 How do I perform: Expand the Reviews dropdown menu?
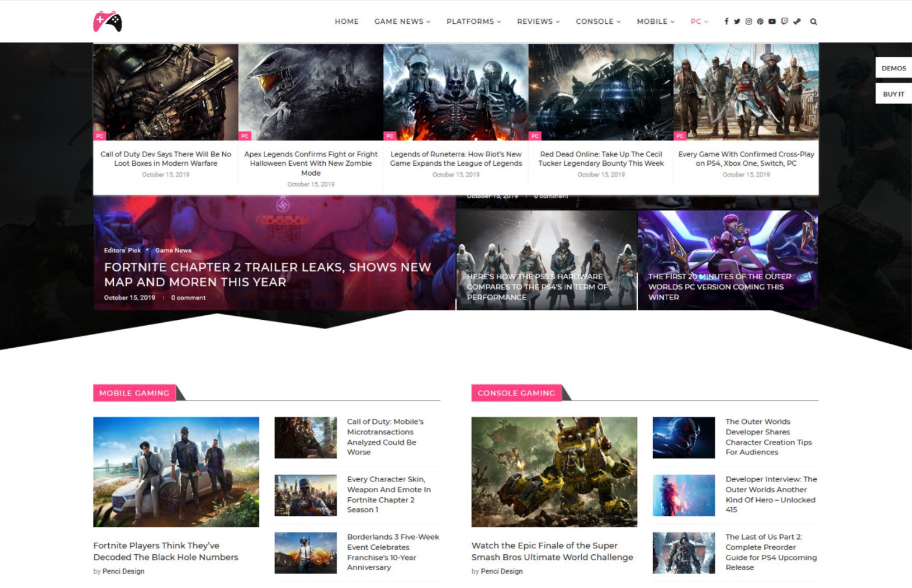538,22
